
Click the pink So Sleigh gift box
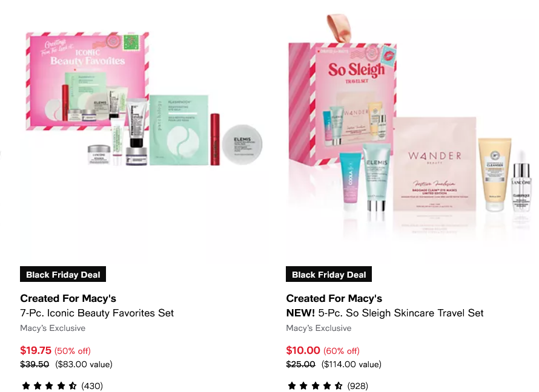[343, 104]
